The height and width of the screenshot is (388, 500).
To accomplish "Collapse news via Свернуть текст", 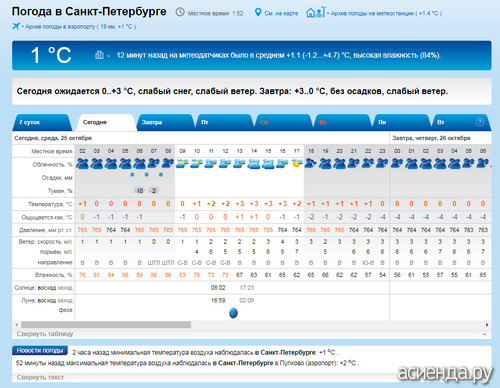I will click(x=40, y=377).
